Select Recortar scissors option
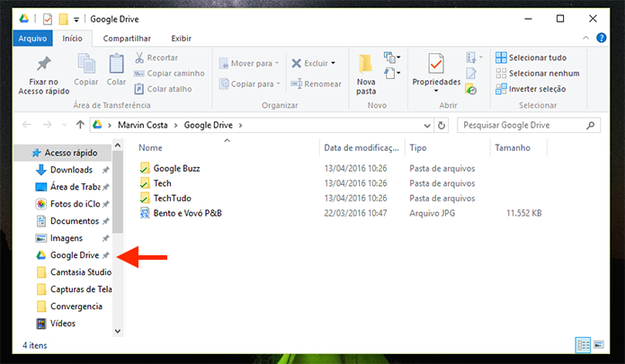This screenshot has height=364, width=625. 156,58
